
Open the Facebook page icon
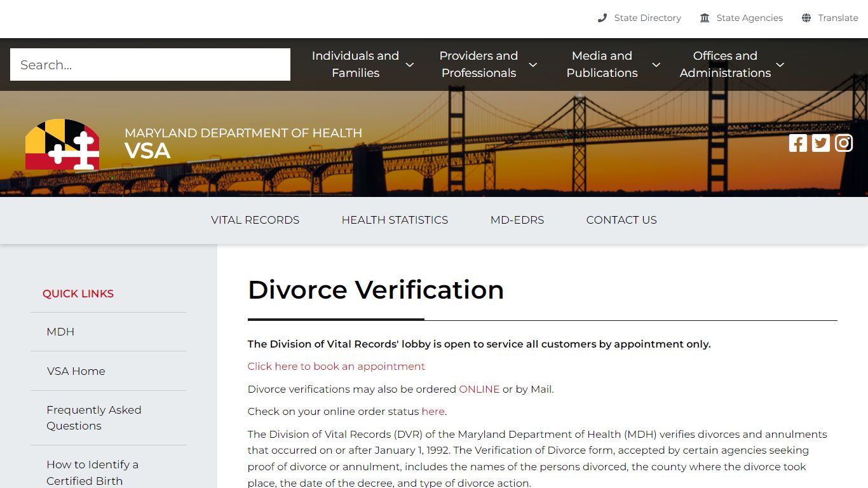pyautogui.click(x=798, y=143)
